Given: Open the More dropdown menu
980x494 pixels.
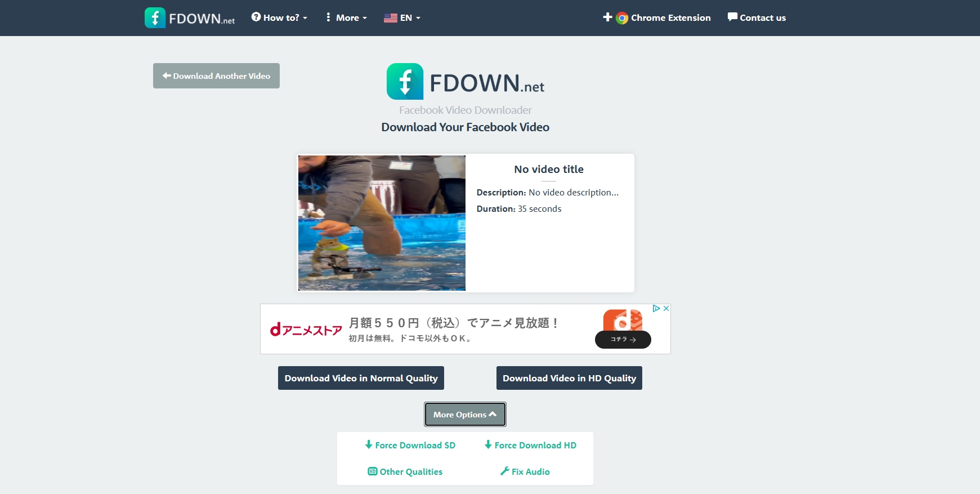Looking at the screenshot, I should (346, 17).
